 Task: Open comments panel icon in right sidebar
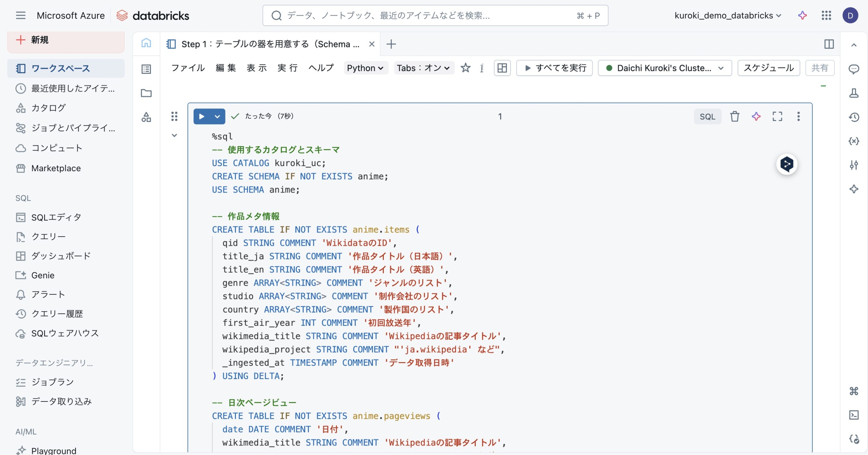[854, 69]
